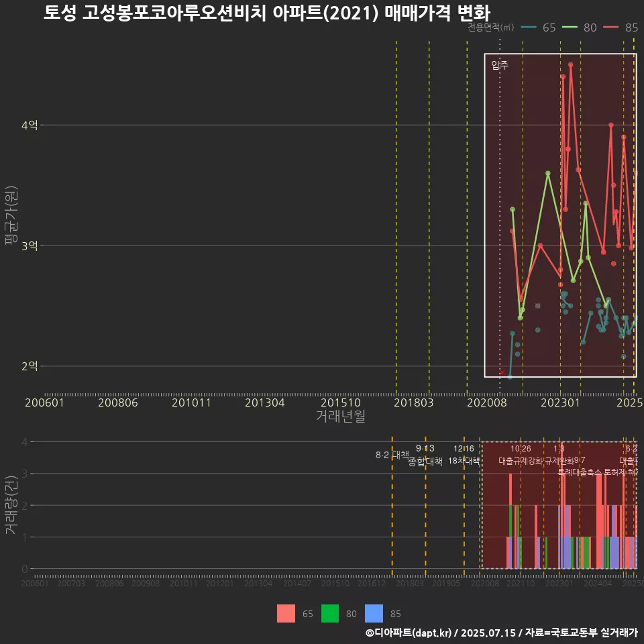Click the 입주 label in the price chart
The width and height of the screenshot is (644, 644).
(500, 65)
